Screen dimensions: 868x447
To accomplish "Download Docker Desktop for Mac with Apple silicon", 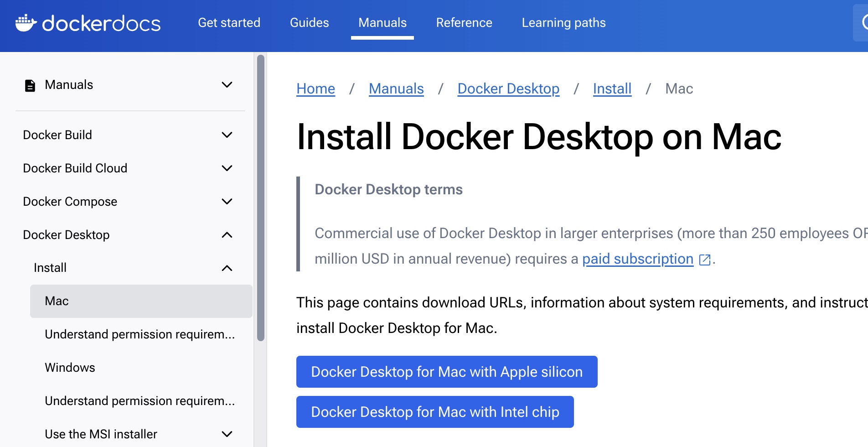I will click(447, 372).
